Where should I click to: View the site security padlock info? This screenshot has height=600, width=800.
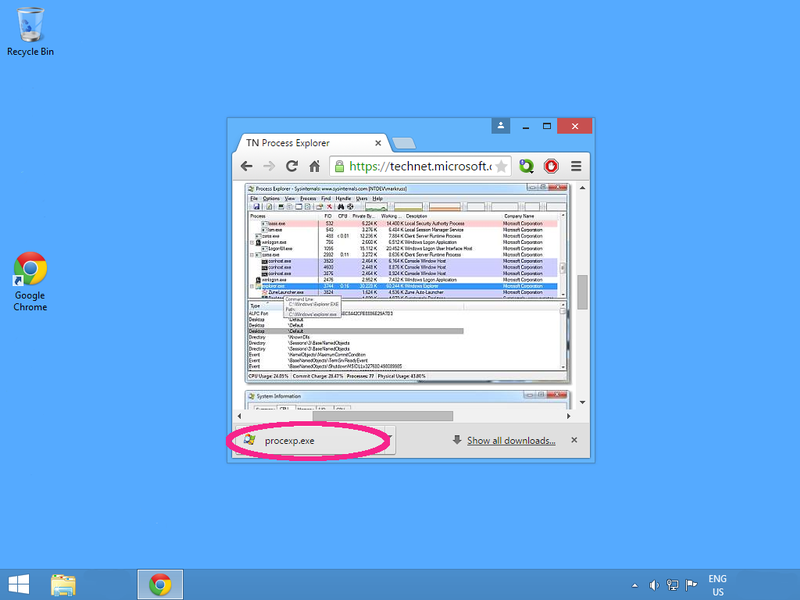click(339, 166)
